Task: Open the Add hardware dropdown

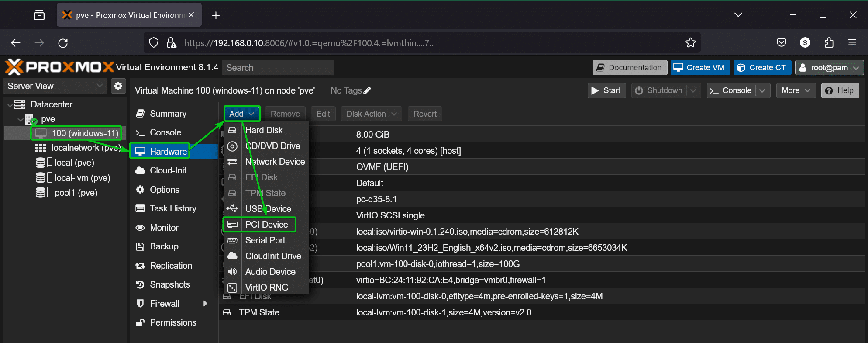Action: [x=242, y=114]
